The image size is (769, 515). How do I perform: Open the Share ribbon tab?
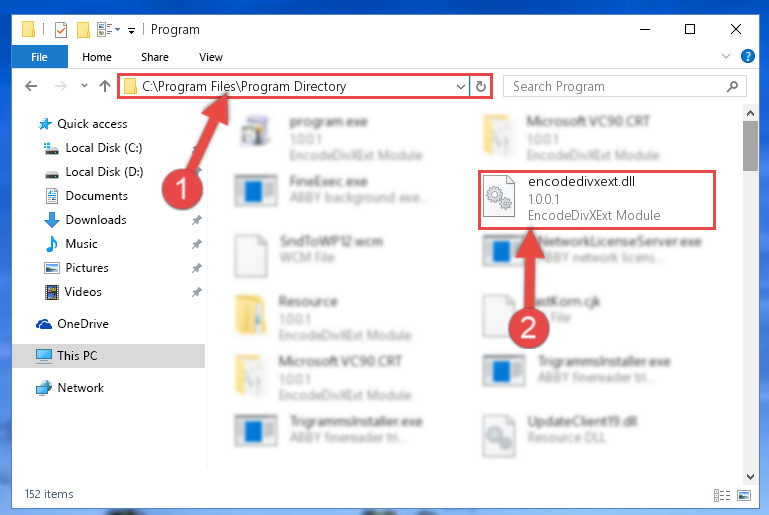tap(154, 57)
